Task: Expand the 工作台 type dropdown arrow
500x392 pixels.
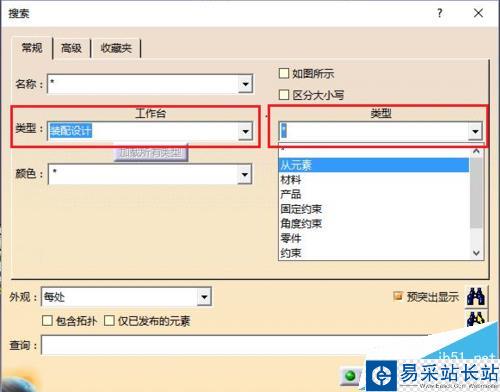Action: click(245, 131)
